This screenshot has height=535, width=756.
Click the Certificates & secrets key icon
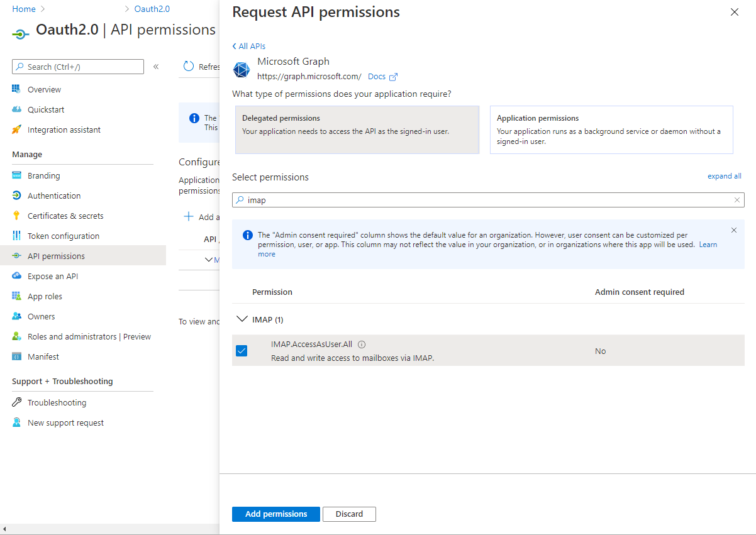16,216
